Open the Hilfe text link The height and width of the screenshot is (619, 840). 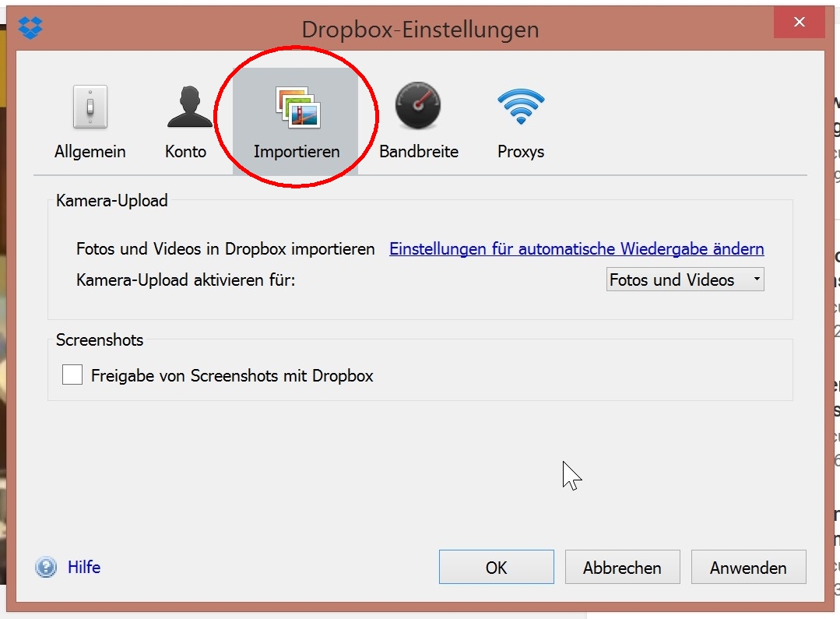point(84,567)
